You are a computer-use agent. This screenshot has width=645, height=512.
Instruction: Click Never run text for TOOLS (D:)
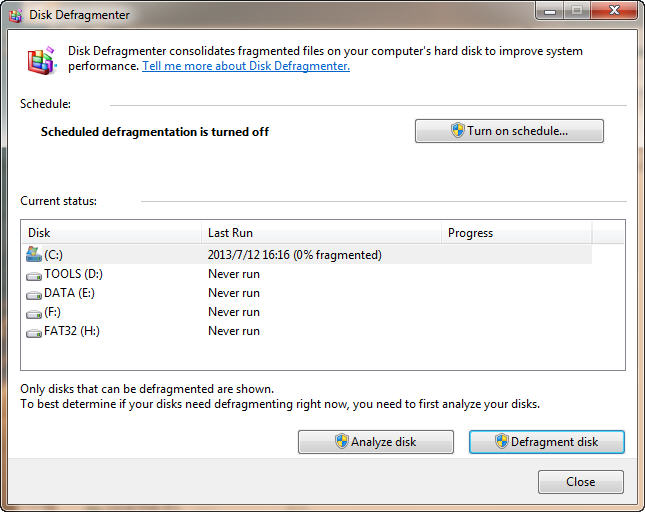pyautogui.click(x=234, y=274)
